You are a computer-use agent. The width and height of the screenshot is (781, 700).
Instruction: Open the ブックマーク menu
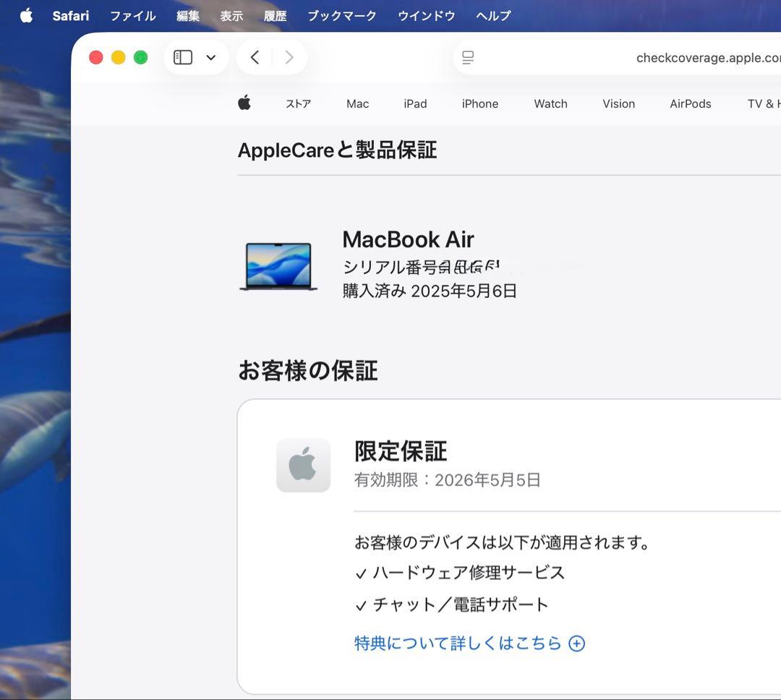pos(341,15)
